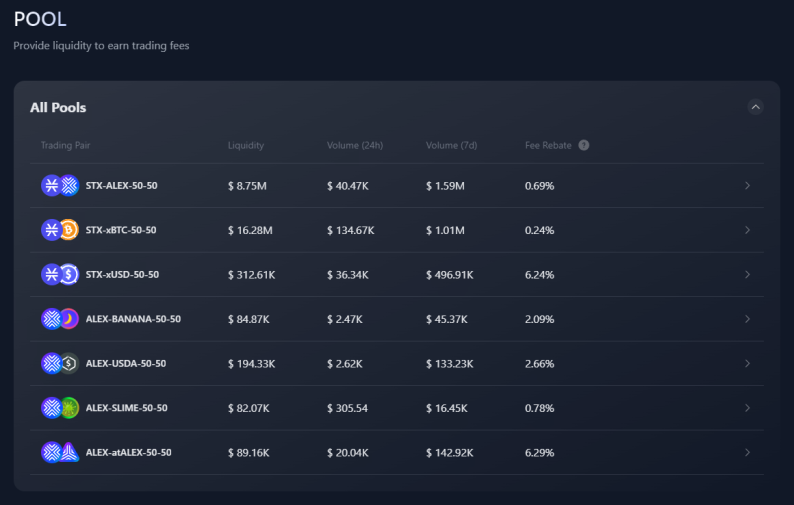Open STX-ALEX-50-50 pool via right chevron
This screenshot has width=794, height=505.
tap(747, 185)
